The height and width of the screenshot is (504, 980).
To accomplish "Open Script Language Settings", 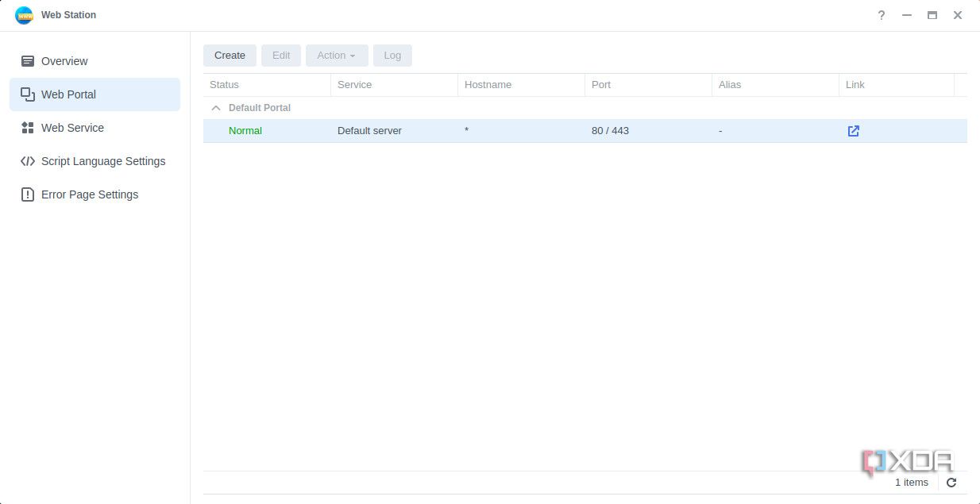I will (103, 161).
